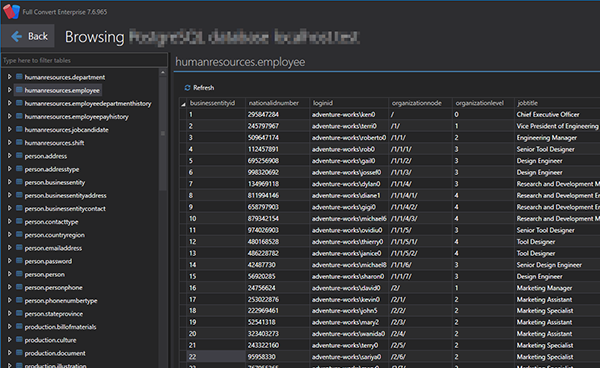This screenshot has width=600, height=368.
Task: Click table icon beside production.document
Action: pyautogui.click(x=19, y=353)
